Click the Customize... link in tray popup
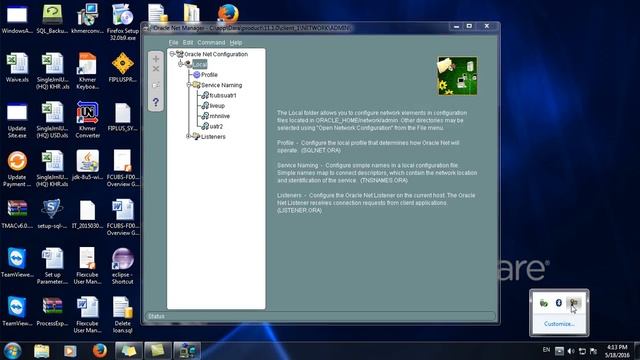Viewport: 640px width, 360px height. [559, 324]
